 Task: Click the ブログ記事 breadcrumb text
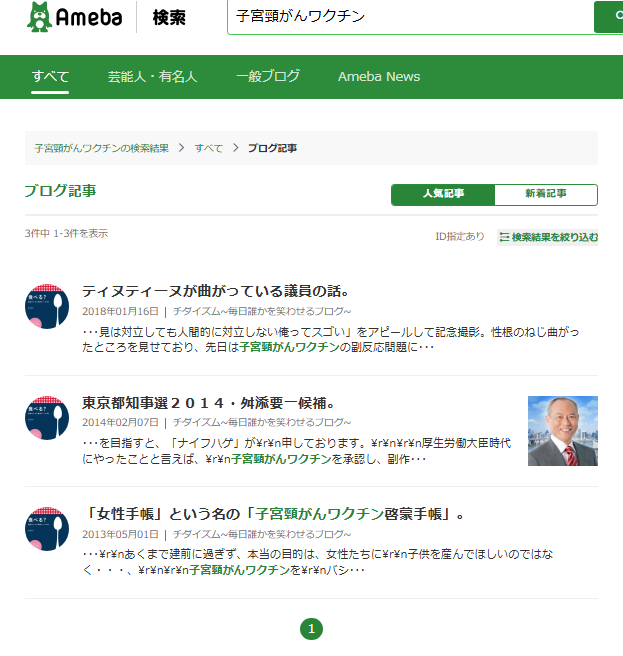point(272,148)
